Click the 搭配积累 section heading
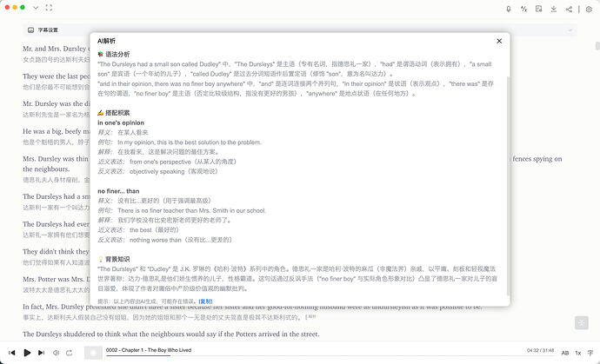600x364 pixels. 114,113
